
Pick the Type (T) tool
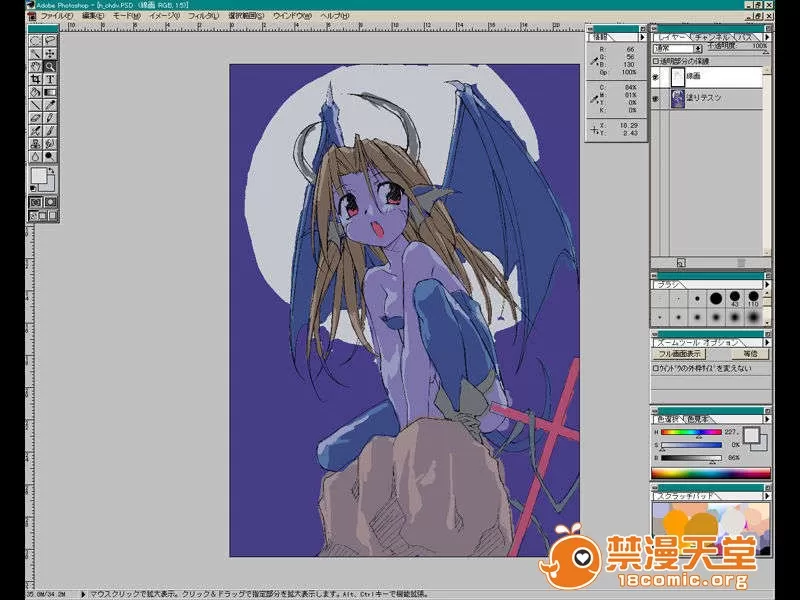coord(50,79)
